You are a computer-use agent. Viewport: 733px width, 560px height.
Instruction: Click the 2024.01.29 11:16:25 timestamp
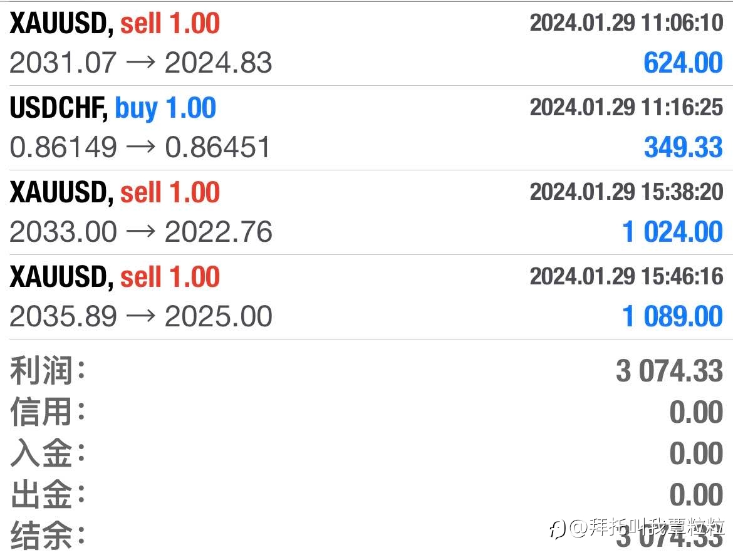pos(626,108)
